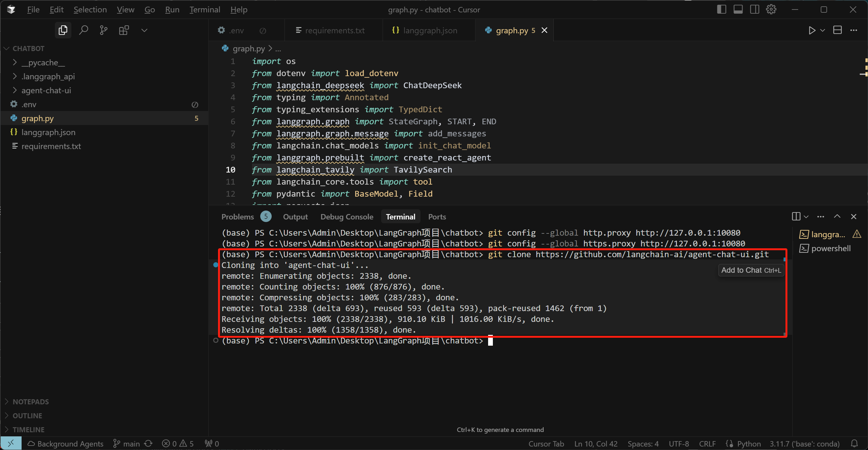Open Cursor Tab status bar item
Viewport: 868px width, 450px height.
[x=546, y=444]
